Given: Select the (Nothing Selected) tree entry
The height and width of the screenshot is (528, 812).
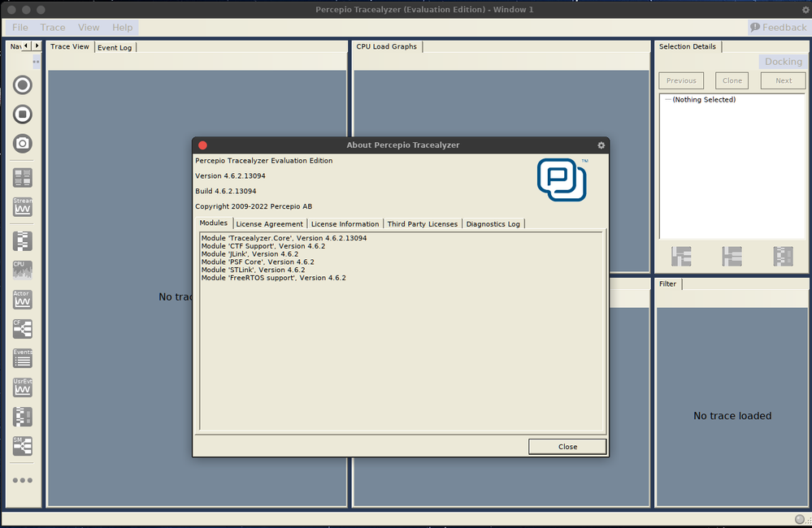Looking at the screenshot, I should (x=704, y=100).
